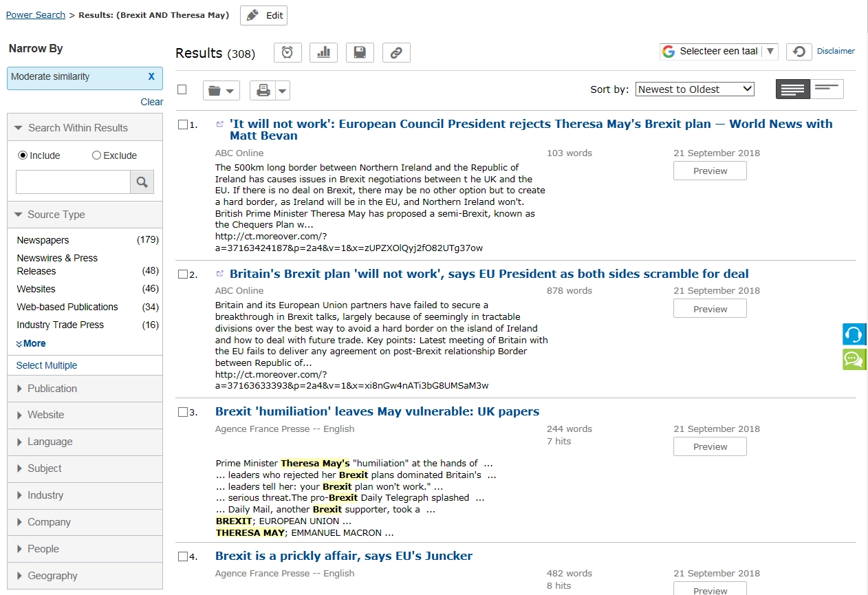Expand the Language filter

[x=85, y=442]
